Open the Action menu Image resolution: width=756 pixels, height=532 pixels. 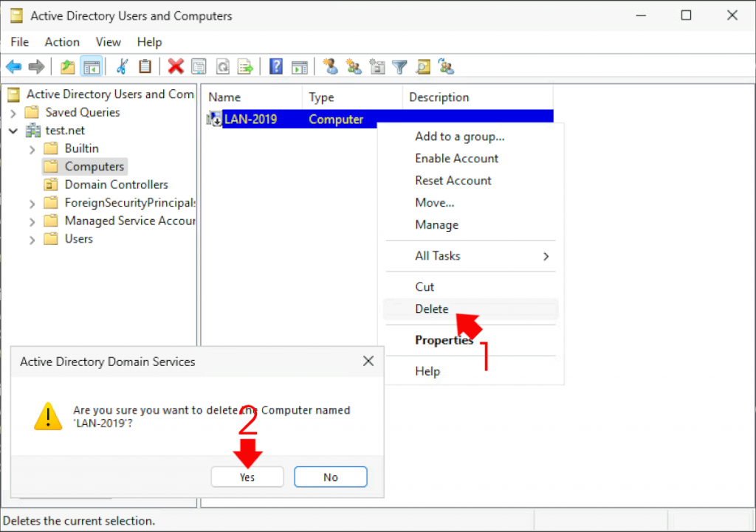[x=62, y=42]
